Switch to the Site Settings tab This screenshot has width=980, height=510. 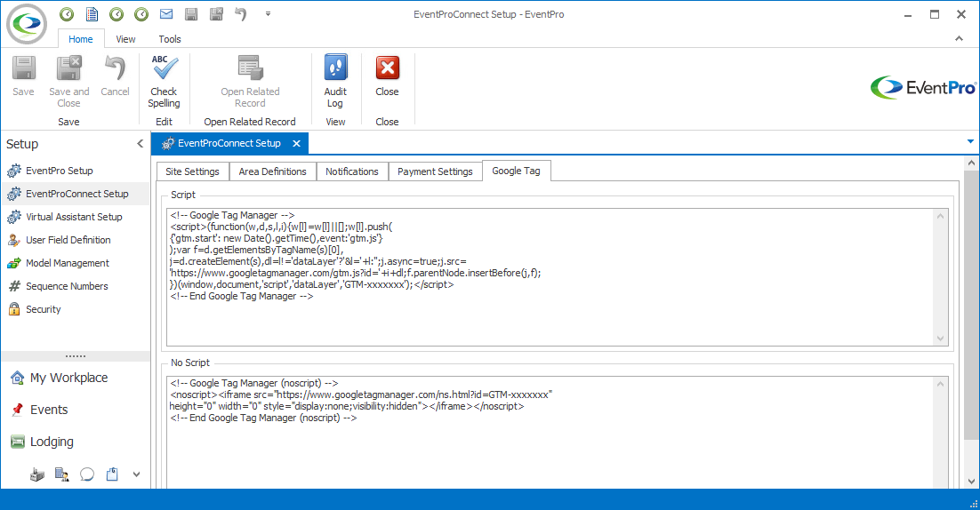click(192, 171)
